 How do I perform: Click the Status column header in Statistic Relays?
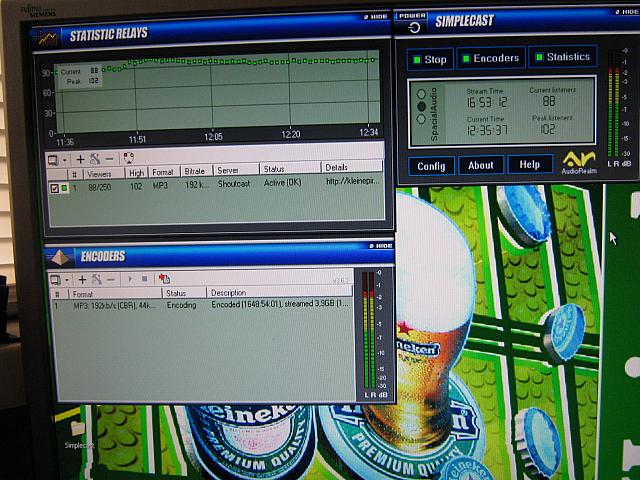tap(290, 169)
